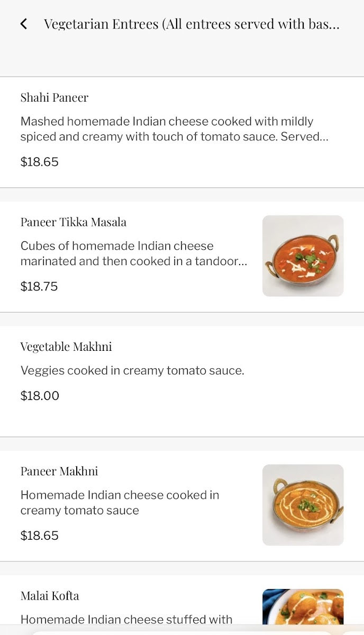364x635 pixels.
Task: Open the Paneer Makhni item details
Action: [x=132, y=503]
